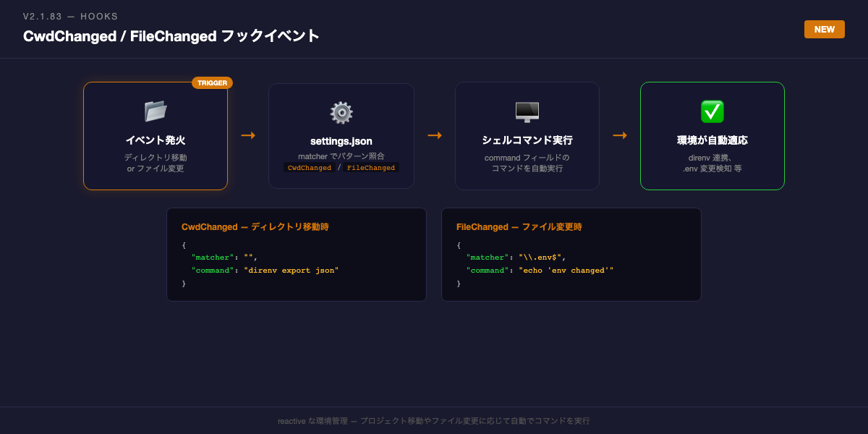The width and height of the screenshot is (868, 434).
Task: Click the folder icon in the イベント発火 card
Action: 155,112
